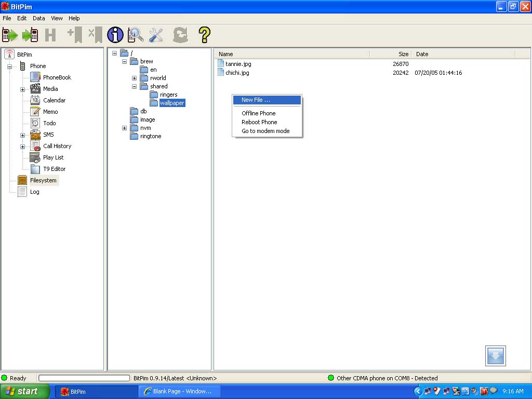Switch to BitPim taskbar button
This screenshot has width=532, height=399.
[96, 392]
